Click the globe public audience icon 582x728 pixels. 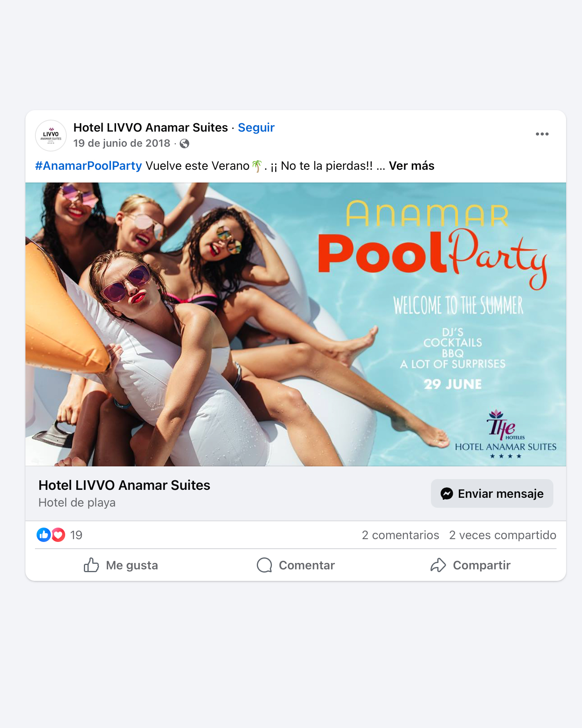[184, 144]
